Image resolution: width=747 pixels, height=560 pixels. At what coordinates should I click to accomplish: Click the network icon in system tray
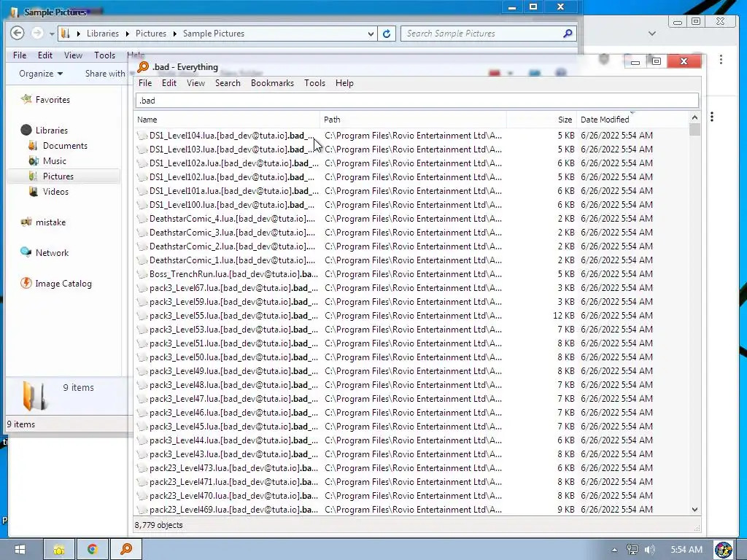632,550
